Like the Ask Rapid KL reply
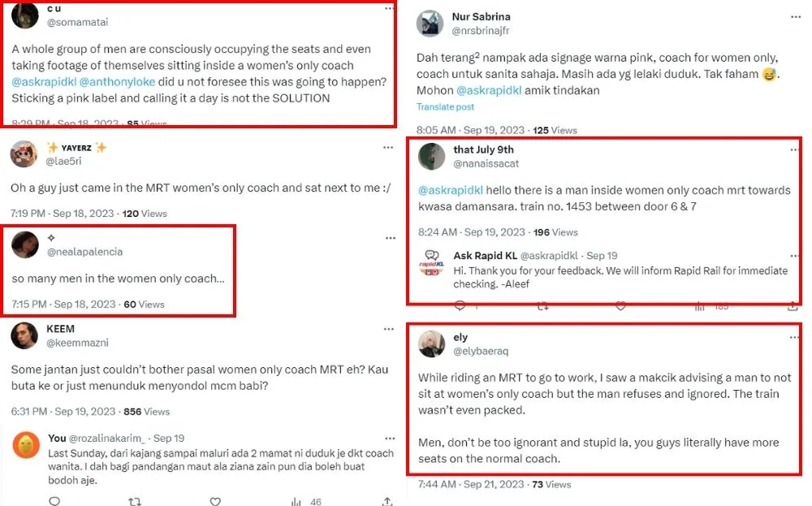The image size is (812, 506). (620, 306)
